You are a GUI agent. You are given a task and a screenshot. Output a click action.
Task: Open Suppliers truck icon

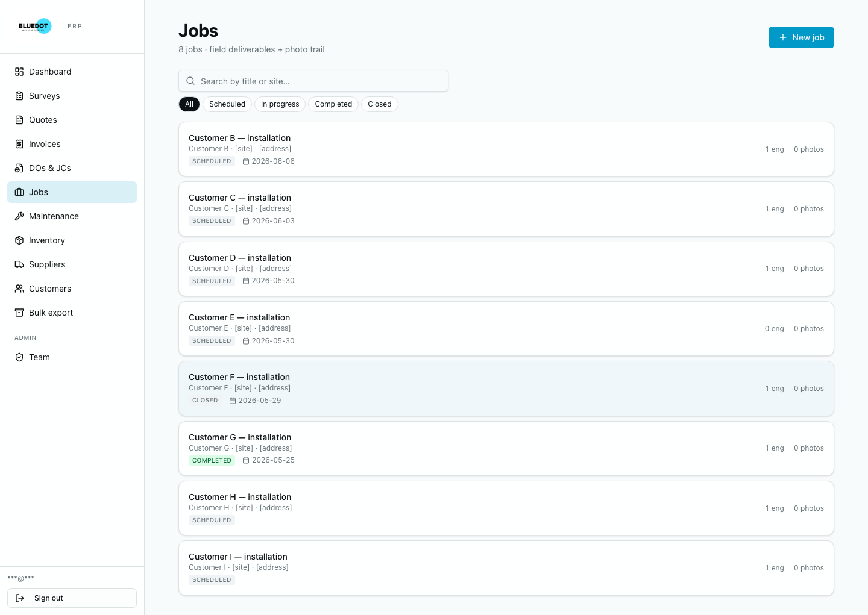19,264
